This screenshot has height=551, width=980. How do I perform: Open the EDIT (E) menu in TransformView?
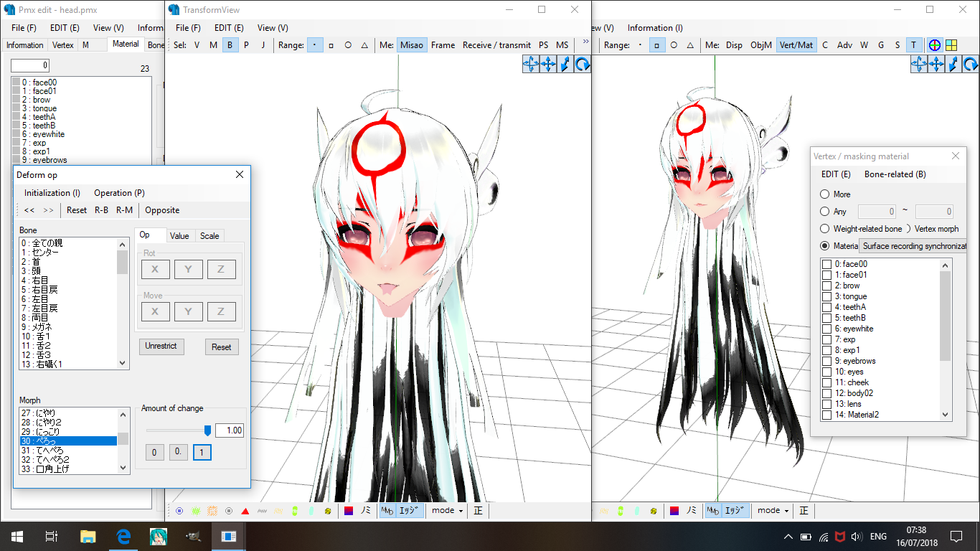(x=229, y=28)
